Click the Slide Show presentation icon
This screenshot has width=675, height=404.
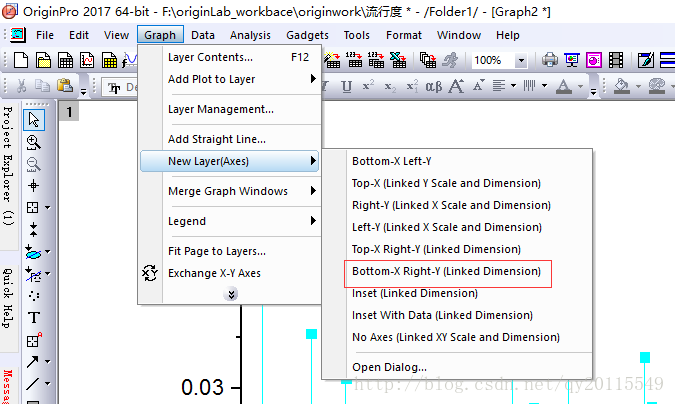click(x=572, y=60)
